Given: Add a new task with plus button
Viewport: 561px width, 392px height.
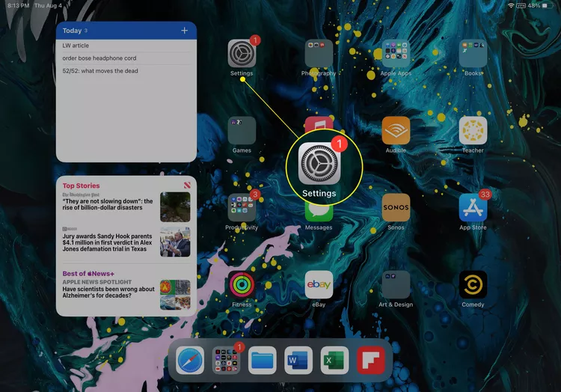Looking at the screenshot, I should pos(184,31).
